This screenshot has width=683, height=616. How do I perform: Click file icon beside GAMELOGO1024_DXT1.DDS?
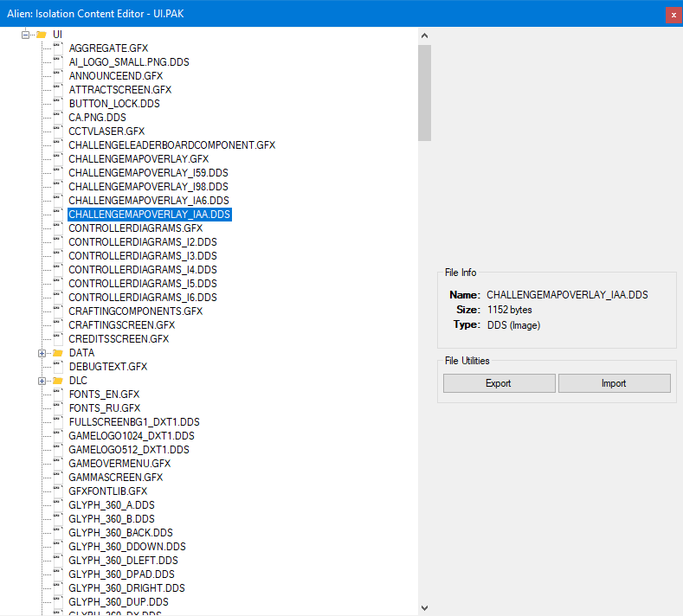click(58, 436)
